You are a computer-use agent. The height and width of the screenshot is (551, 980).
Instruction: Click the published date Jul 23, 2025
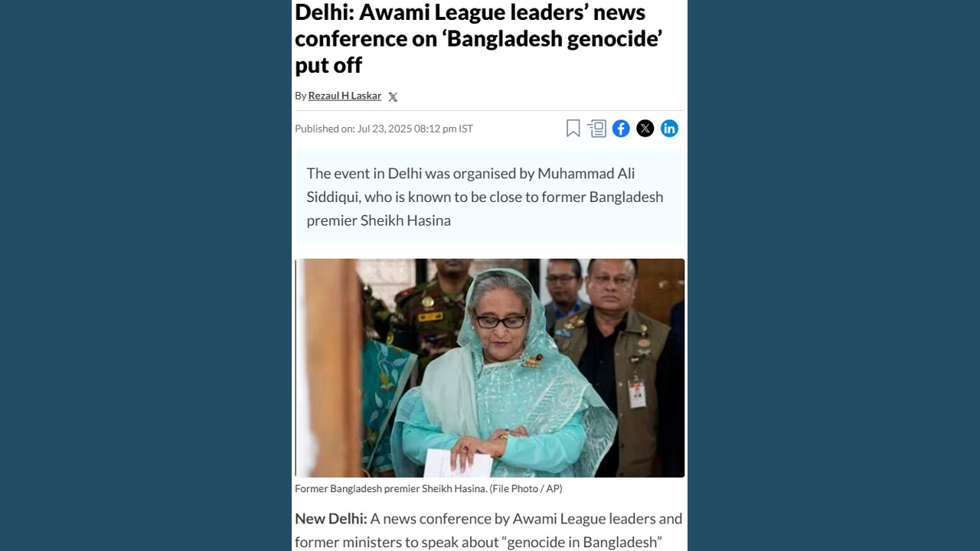click(385, 129)
